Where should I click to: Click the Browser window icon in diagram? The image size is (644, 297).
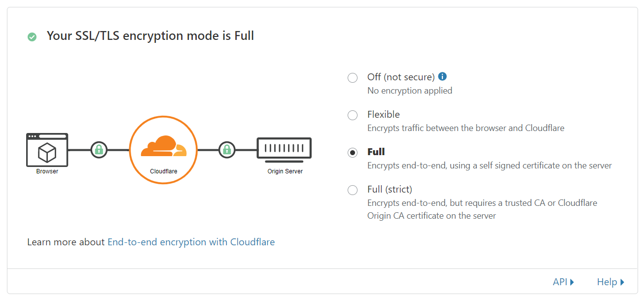[x=47, y=150]
